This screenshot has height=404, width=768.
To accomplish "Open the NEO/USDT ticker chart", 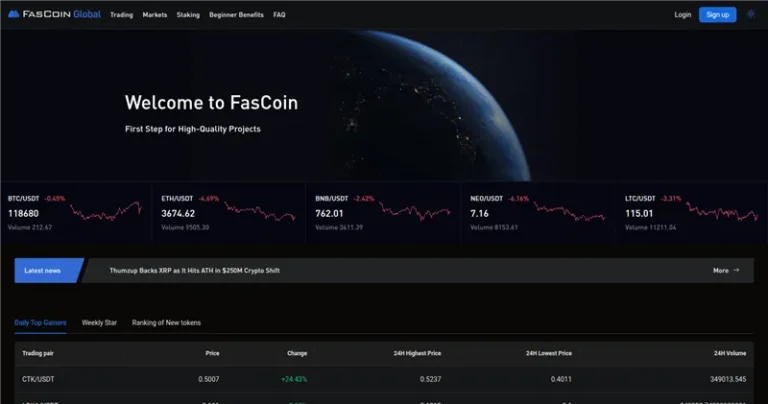I will (570, 211).
